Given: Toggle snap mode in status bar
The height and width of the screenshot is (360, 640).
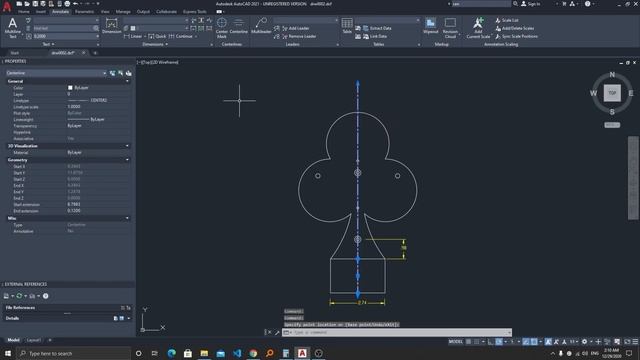Looking at the screenshot, I should pyautogui.click(x=476, y=342).
